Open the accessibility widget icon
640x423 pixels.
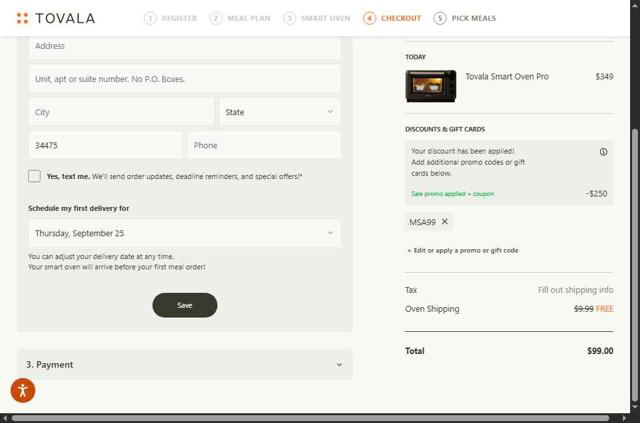23,390
